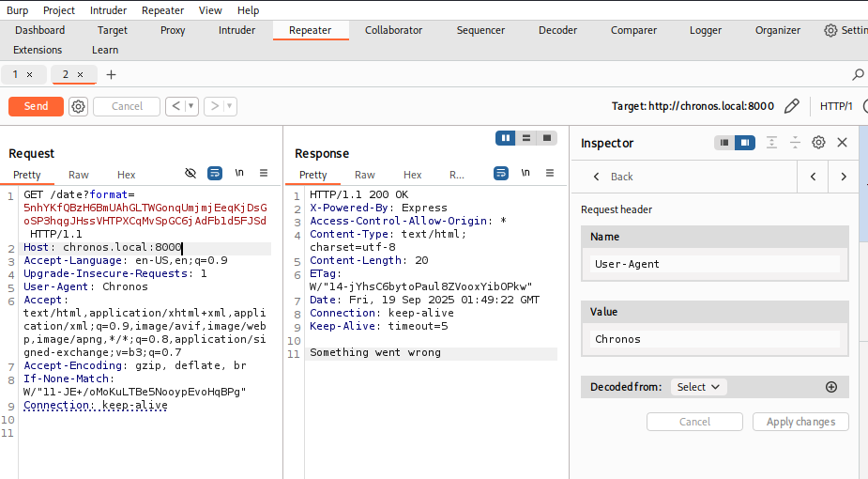Open Request panel hamburger menu

tap(264, 173)
